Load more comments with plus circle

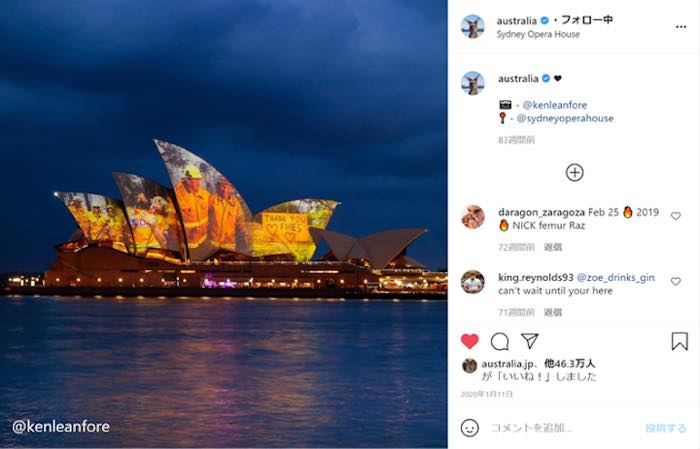[x=575, y=173]
